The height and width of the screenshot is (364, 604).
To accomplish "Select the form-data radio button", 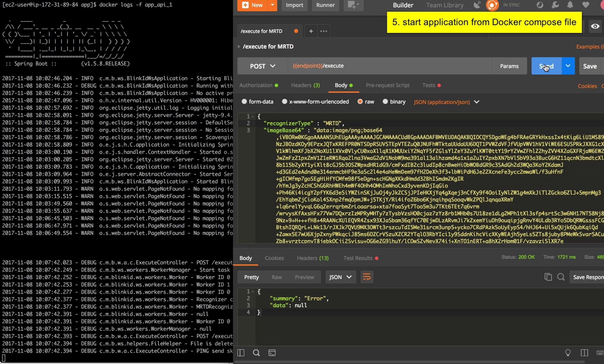I will [244, 102].
